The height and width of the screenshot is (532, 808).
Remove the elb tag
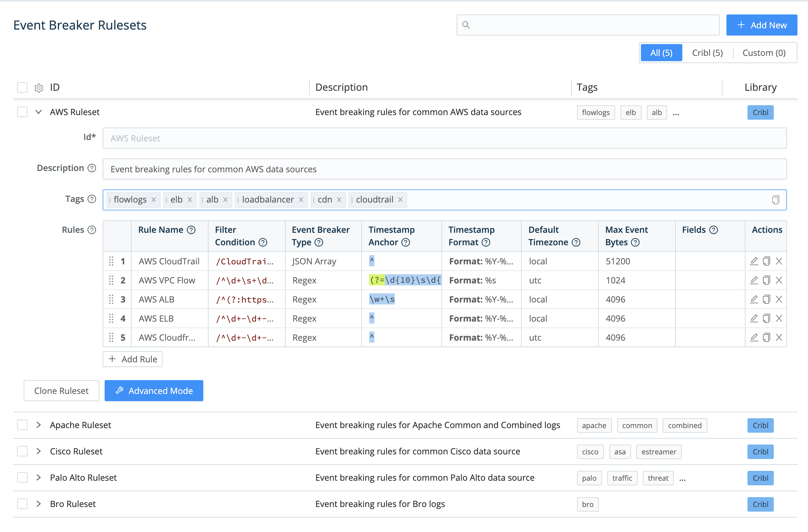[x=190, y=200]
